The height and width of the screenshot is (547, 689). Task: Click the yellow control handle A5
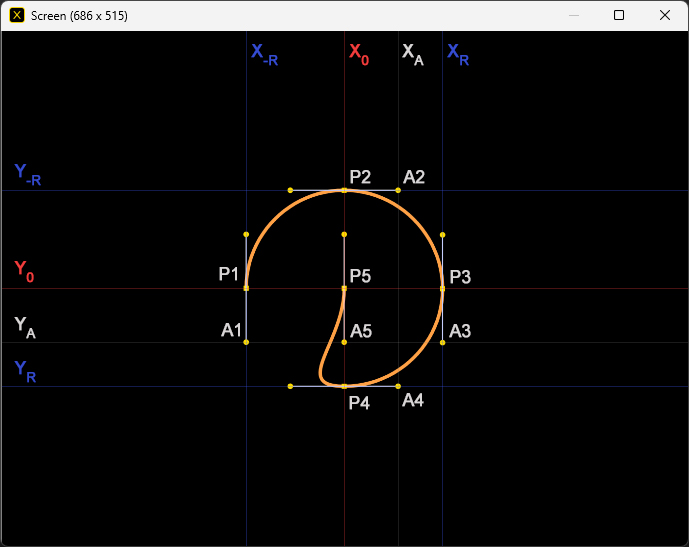click(x=344, y=342)
